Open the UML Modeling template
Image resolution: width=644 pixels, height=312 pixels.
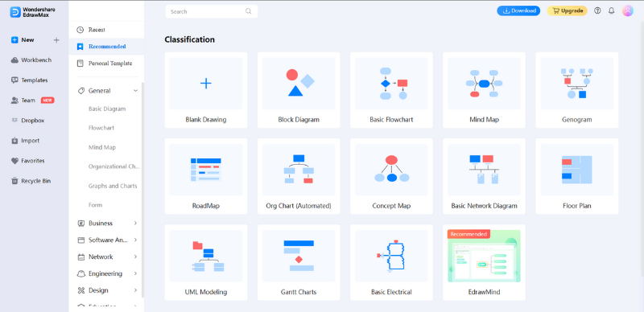tap(206, 262)
